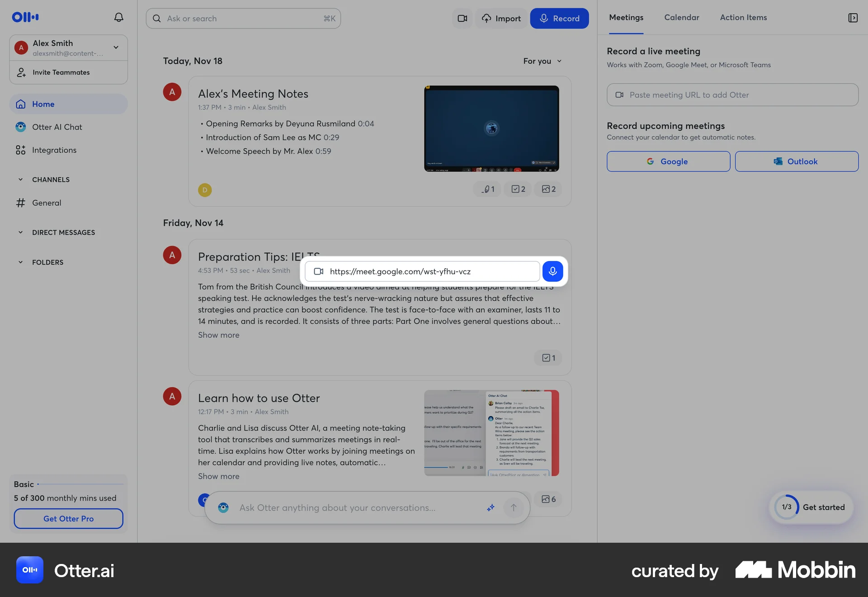Click the yellow D participant avatar

(x=205, y=190)
